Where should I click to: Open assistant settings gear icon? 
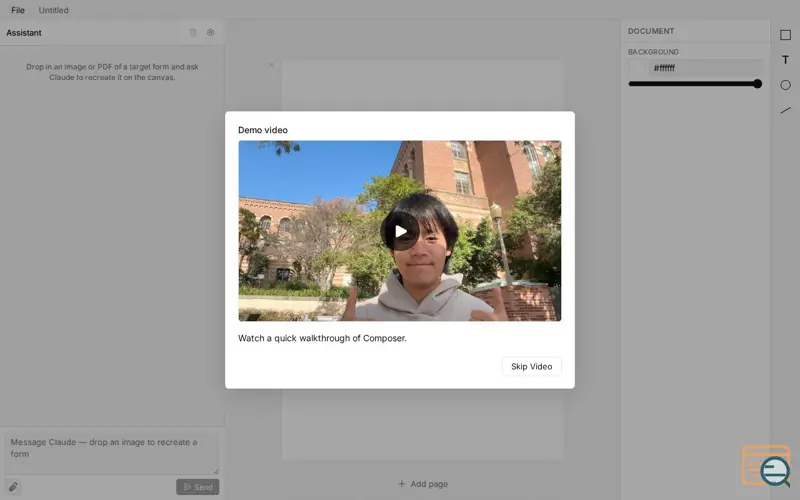click(x=210, y=33)
